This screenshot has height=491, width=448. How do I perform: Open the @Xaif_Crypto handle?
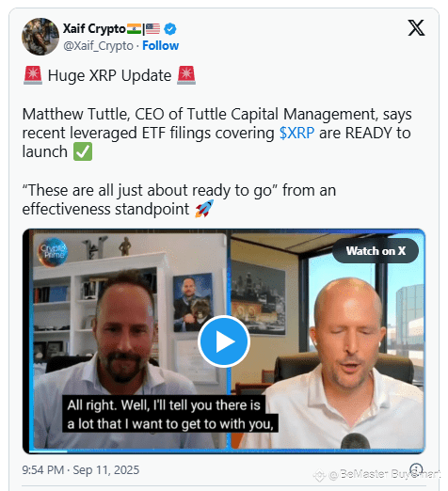[x=98, y=46]
